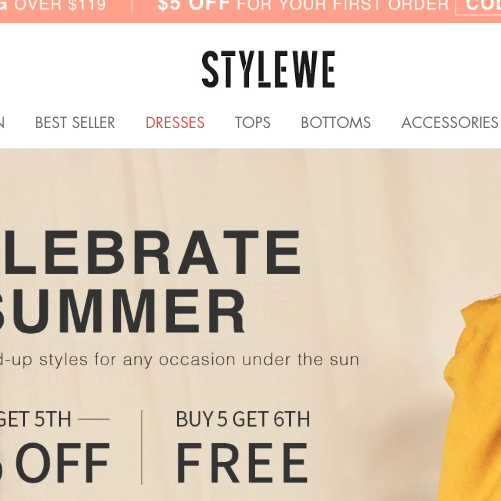Click the 'styles for any occasion' subtitle
Image resolution: width=501 pixels, height=501 pixels.
point(179,359)
